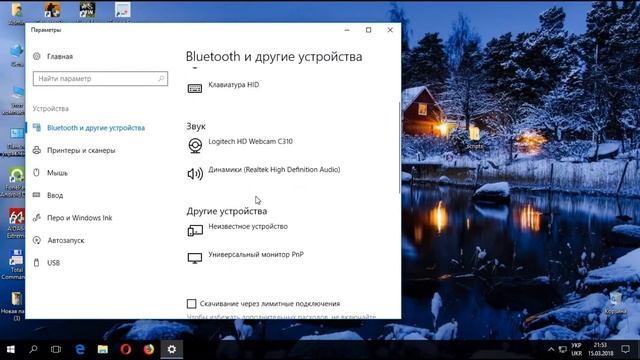Select the AIDA64 Extreme desktop icon
The image size is (640, 360).
(16, 224)
